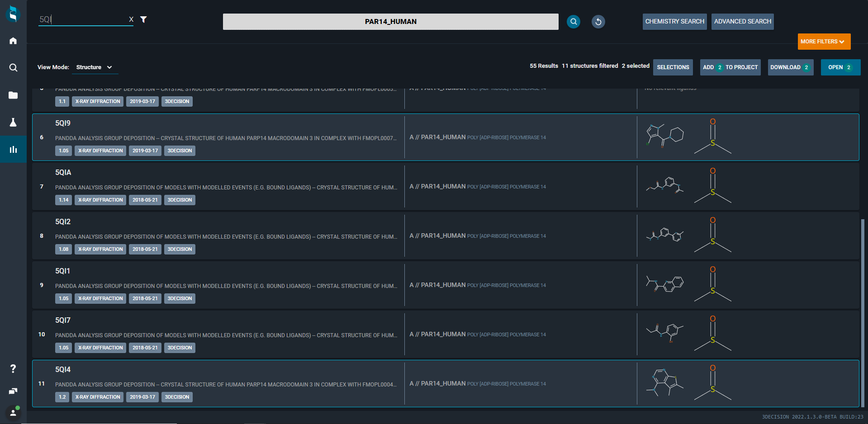This screenshot has width=868, height=424.
Task: Select the 5QI9 structure title
Action: point(63,123)
